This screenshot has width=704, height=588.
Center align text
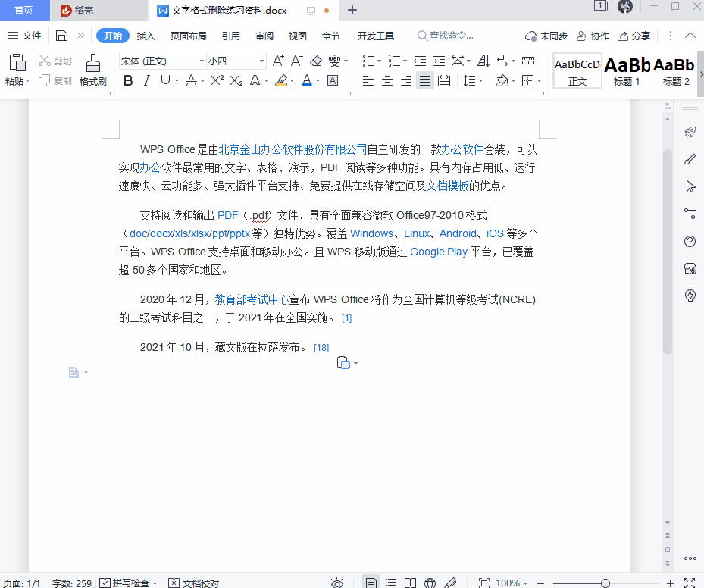pyautogui.click(x=387, y=80)
